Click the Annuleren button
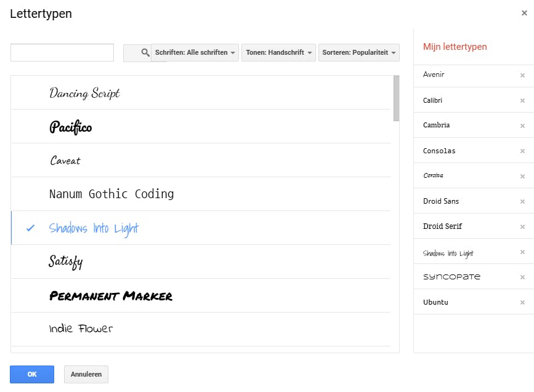 [86, 374]
